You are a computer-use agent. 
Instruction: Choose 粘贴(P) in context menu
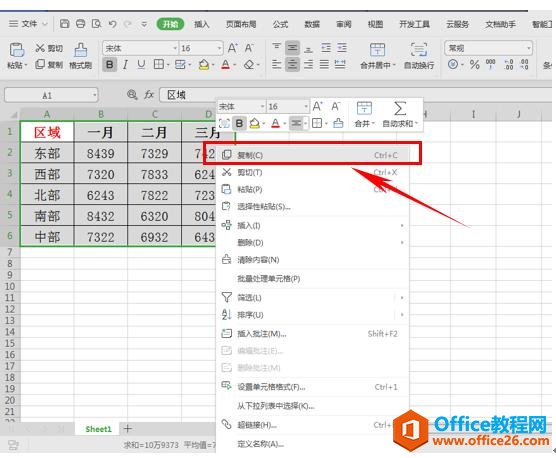[313, 189]
